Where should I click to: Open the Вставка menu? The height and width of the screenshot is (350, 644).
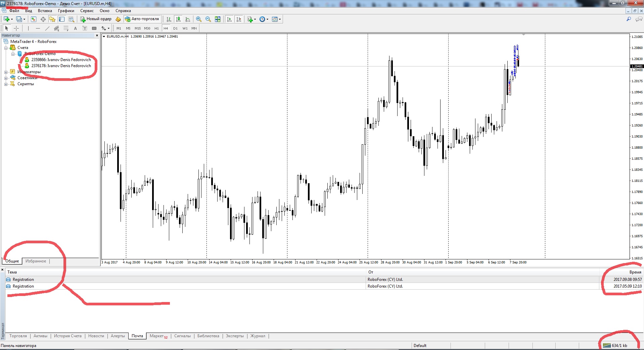(45, 11)
